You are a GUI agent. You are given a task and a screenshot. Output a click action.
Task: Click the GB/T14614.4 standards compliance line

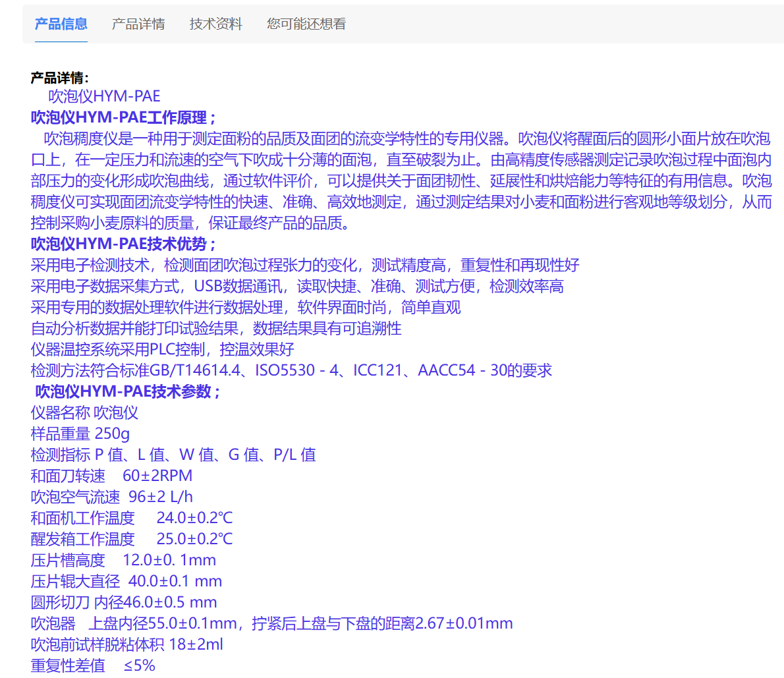(291, 370)
